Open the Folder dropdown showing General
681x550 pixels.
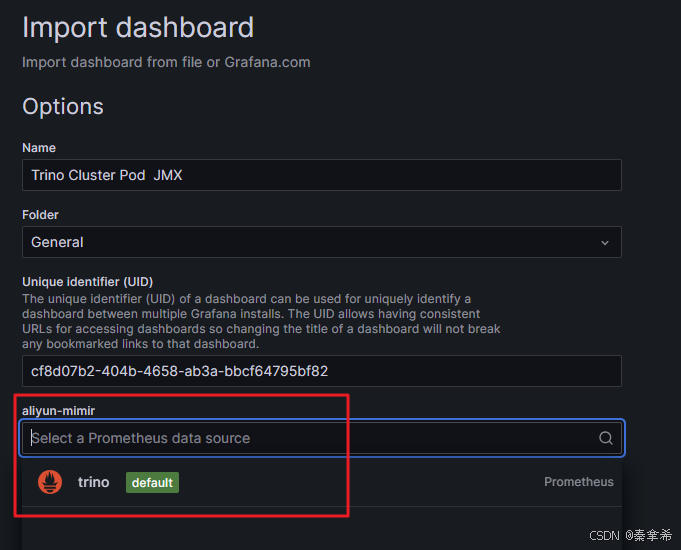click(322, 242)
